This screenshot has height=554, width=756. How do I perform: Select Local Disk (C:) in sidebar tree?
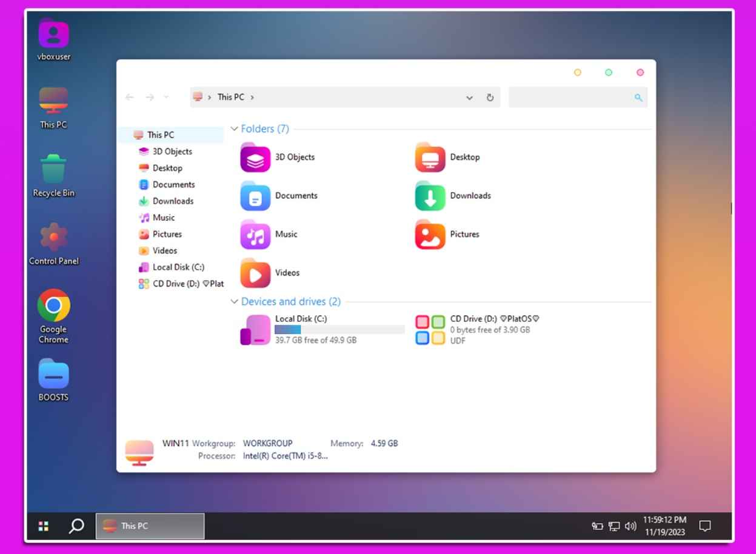(x=178, y=267)
